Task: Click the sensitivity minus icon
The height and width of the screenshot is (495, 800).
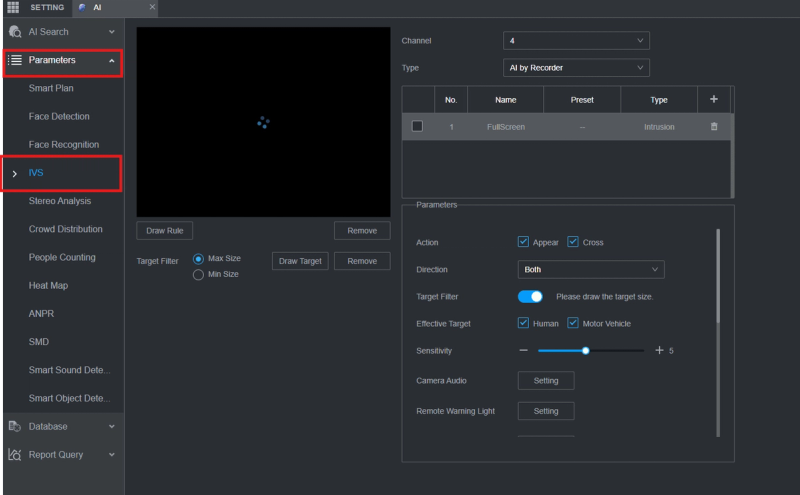Action: coord(523,351)
